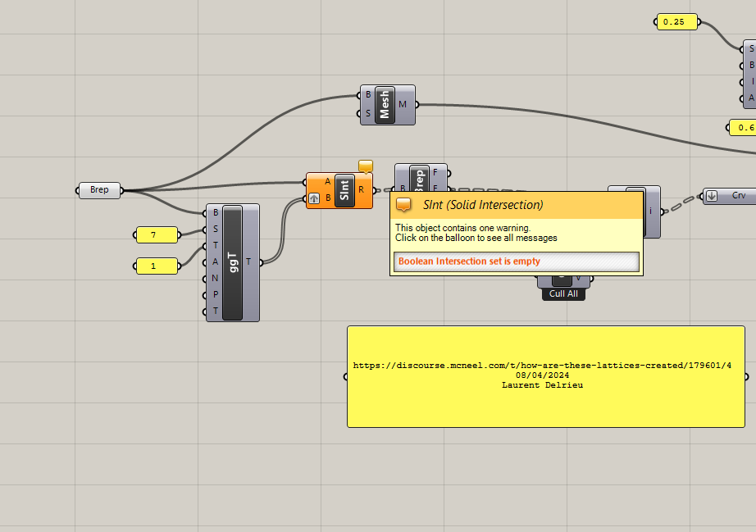Viewport: 756px width, 532px height.
Task: Click the balloon icon in the SInt tooltip header
Action: click(x=403, y=205)
